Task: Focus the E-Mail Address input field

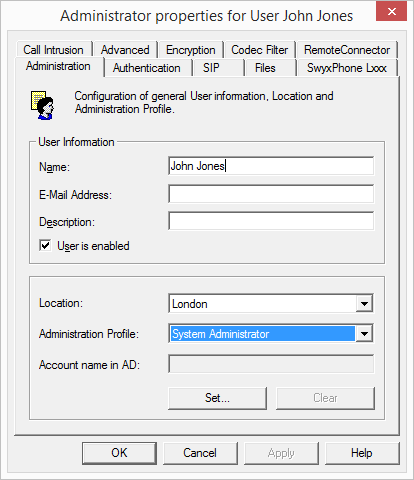Action: pos(271,194)
